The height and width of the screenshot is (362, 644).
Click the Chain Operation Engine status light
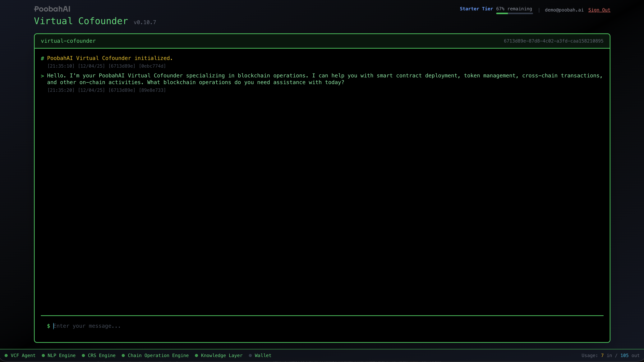pos(123,355)
